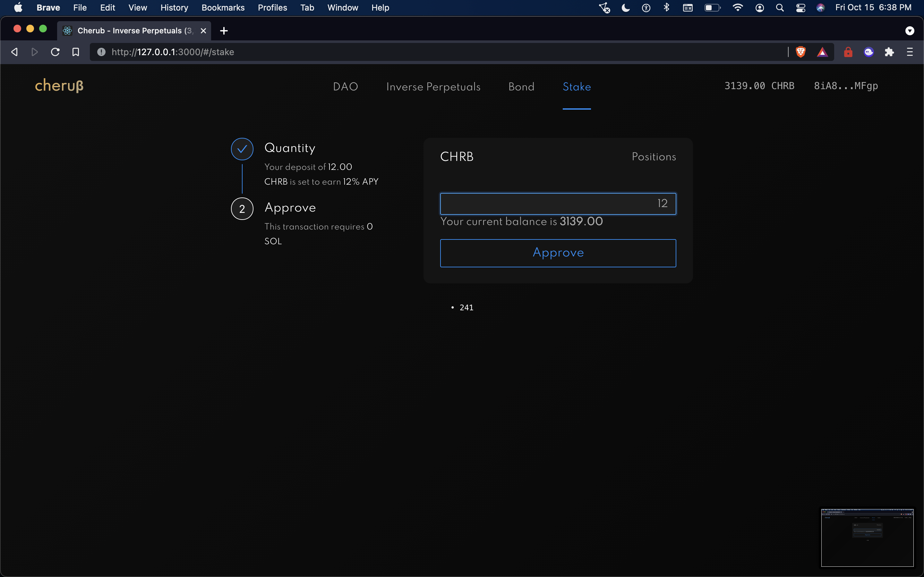Open the History menu

[174, 8]
